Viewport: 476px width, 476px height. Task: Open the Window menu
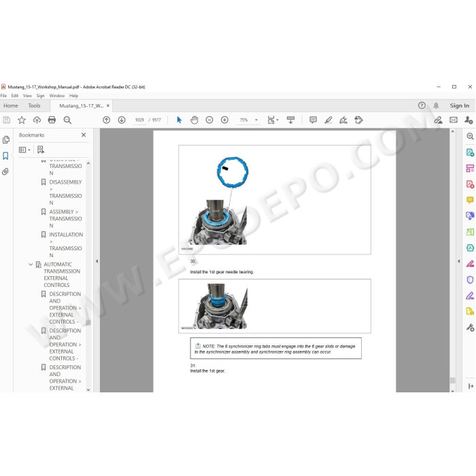pyautogui.click(x=56, y=96)
